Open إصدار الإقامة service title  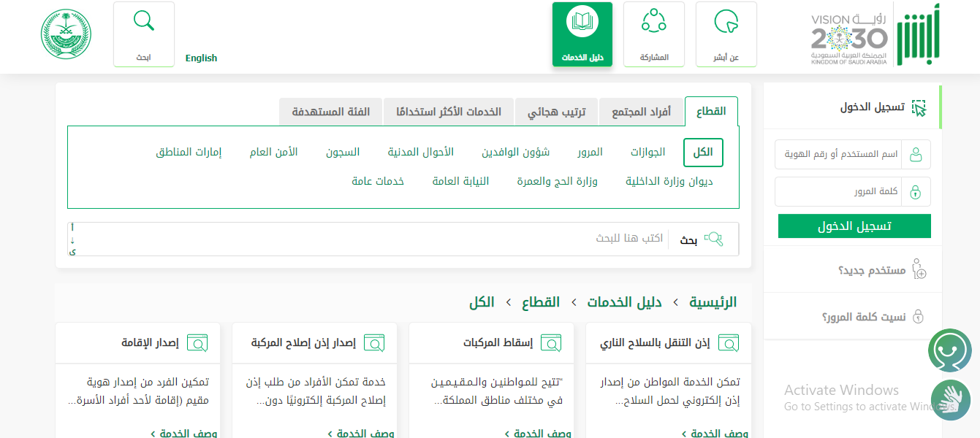pyautogui.click(x=150, y=343)
